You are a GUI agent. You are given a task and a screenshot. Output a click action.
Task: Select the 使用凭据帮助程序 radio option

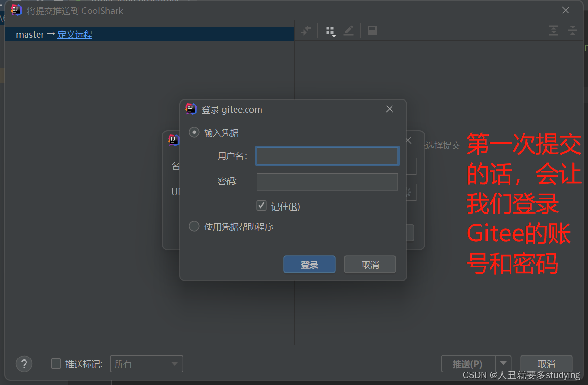click(194, 226)
